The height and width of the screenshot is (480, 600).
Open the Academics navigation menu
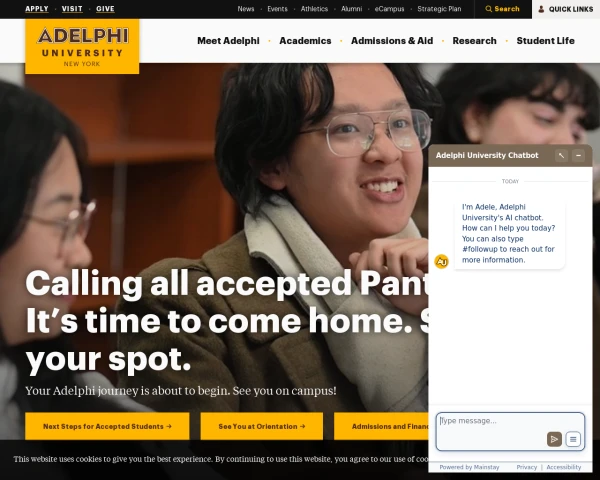pyautogui.click(x=305, y=41)
